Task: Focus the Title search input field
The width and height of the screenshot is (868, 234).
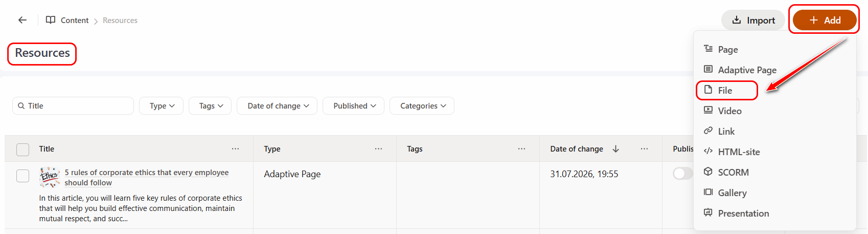Action: (x=73, y=106)
